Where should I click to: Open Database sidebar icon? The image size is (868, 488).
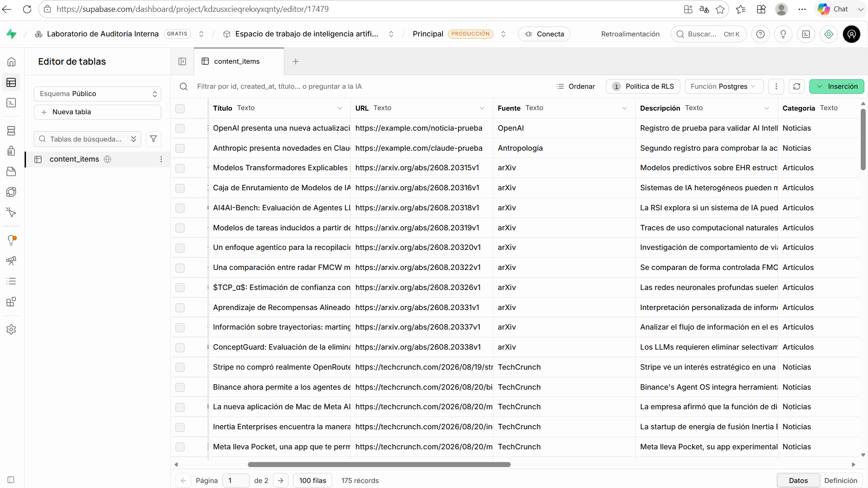click(11, 131)
